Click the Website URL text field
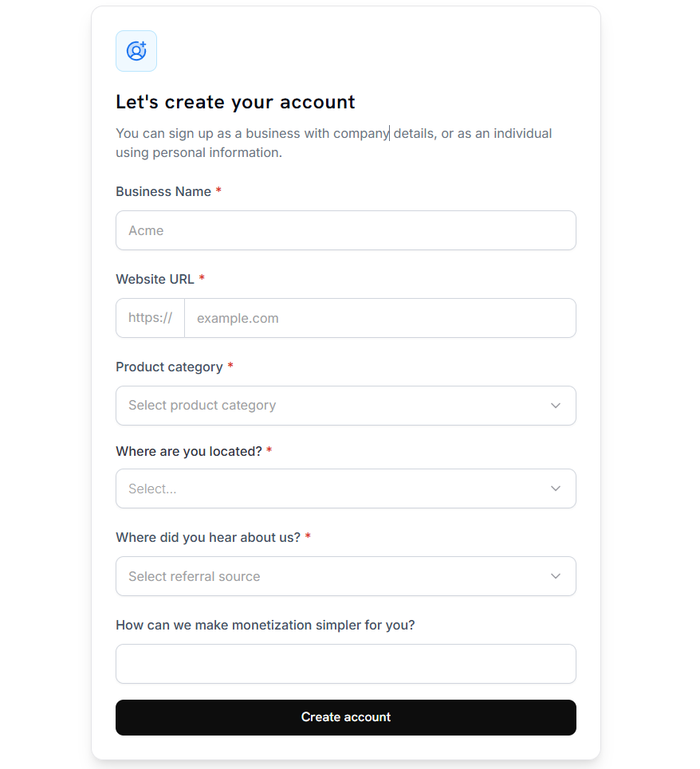This screenshot has width=700, height=769. point(379,318)
